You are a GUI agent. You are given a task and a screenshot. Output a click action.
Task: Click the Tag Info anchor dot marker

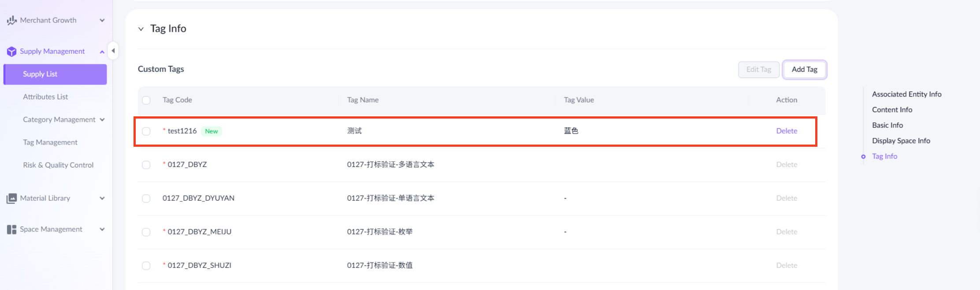(x=862, y=156)
